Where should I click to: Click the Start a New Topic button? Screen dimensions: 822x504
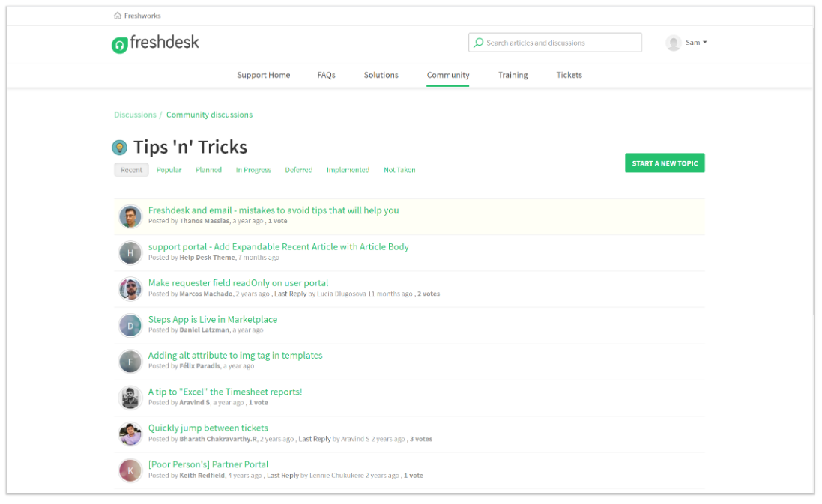[665, 163]
